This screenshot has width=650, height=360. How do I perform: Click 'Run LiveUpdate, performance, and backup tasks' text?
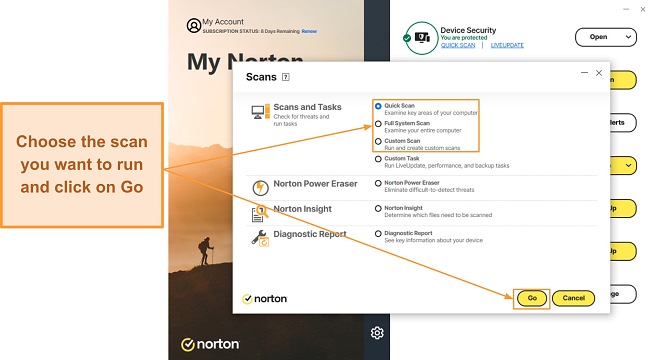tap(446, 165)
